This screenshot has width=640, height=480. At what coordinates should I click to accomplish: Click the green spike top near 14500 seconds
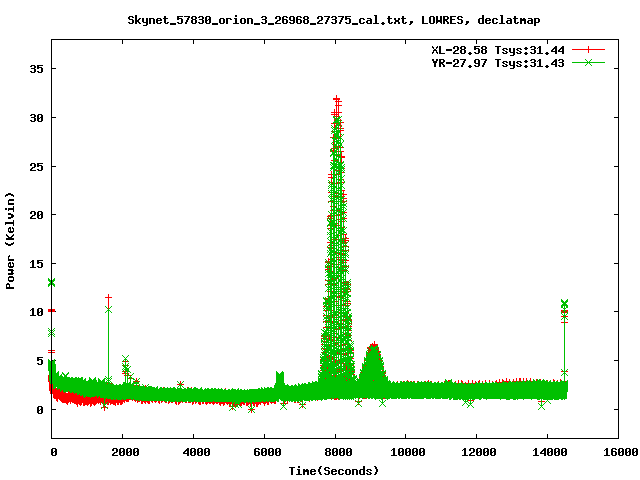[x=564, y=303]
